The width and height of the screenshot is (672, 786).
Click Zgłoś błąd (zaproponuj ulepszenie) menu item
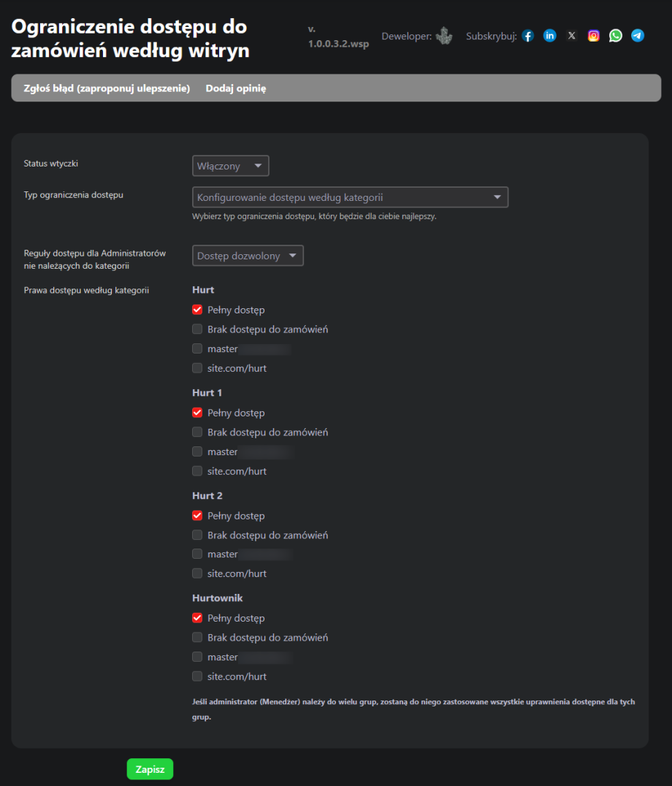107,88
